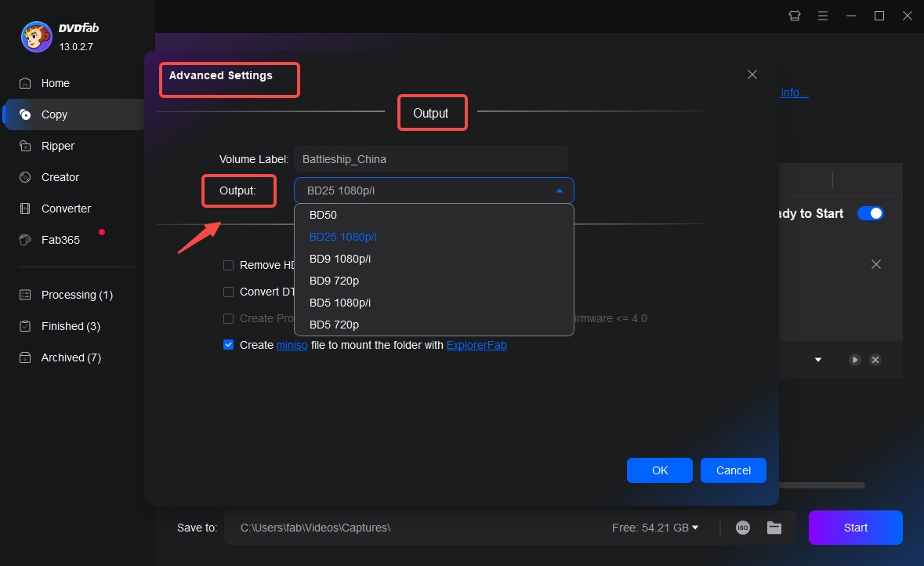Open the hamburger menu in title bar

pos(823,15)
